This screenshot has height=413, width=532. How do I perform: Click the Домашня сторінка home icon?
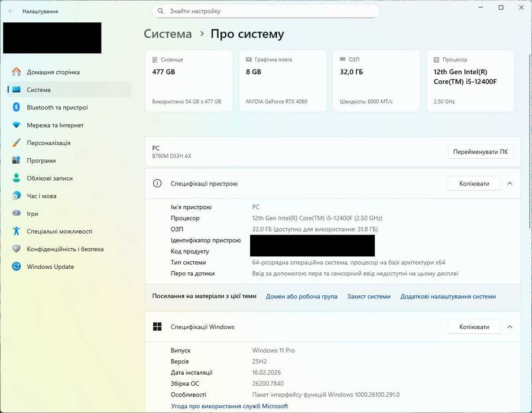click(17, 72)
